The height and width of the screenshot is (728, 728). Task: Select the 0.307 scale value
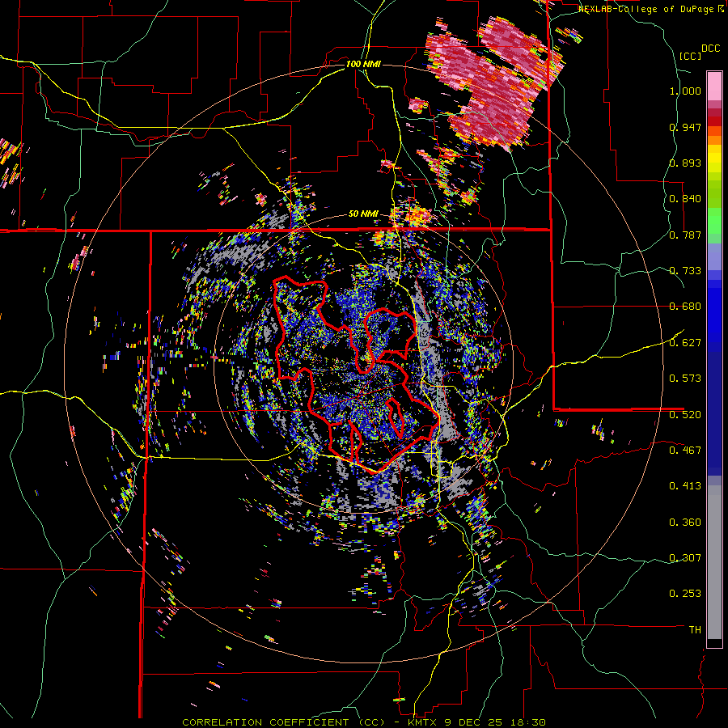point(685,557)
